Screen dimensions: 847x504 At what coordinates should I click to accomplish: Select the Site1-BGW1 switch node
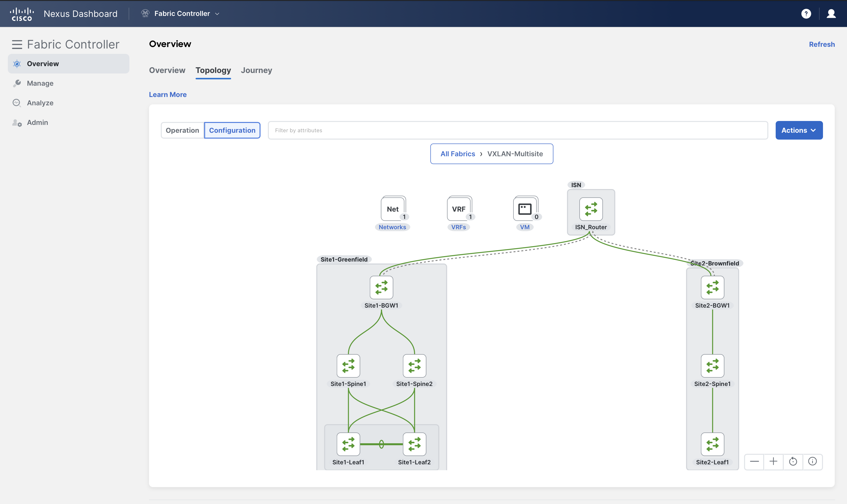(x=381, y=287)
